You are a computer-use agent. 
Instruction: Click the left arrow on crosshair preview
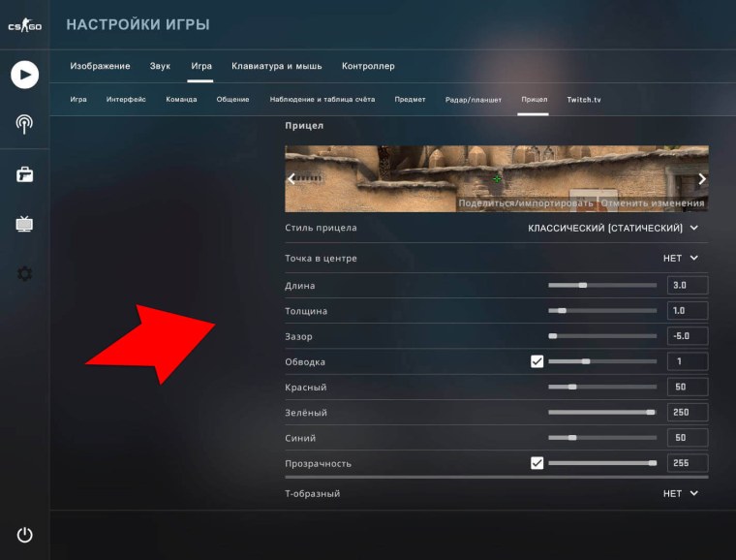[x=291, y=179]
